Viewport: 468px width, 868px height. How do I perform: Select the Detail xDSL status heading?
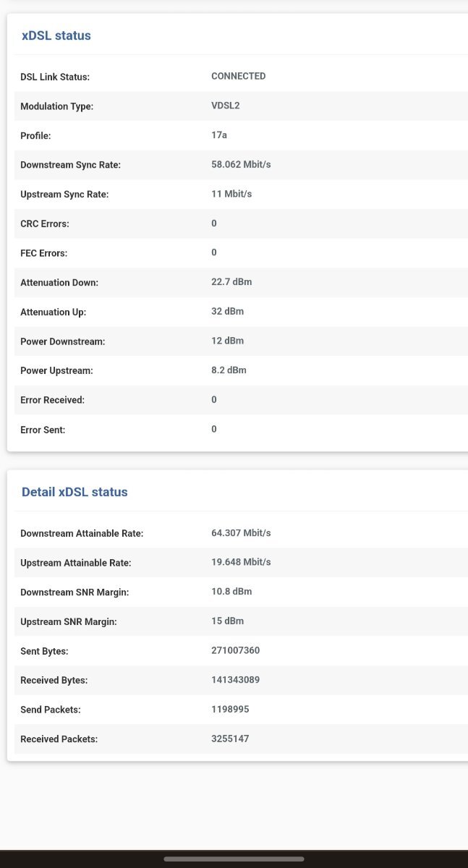pyautogui.click(x=75, y=492)
